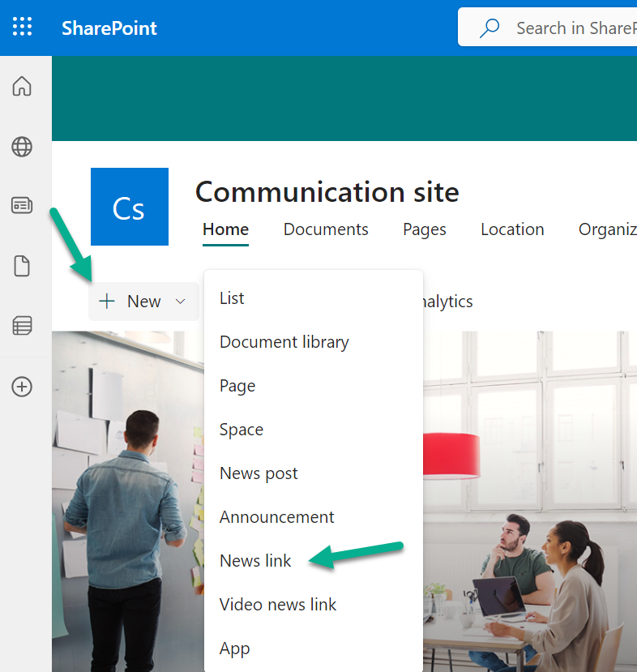Open the Pages navigation tab

tap(425, 229)
